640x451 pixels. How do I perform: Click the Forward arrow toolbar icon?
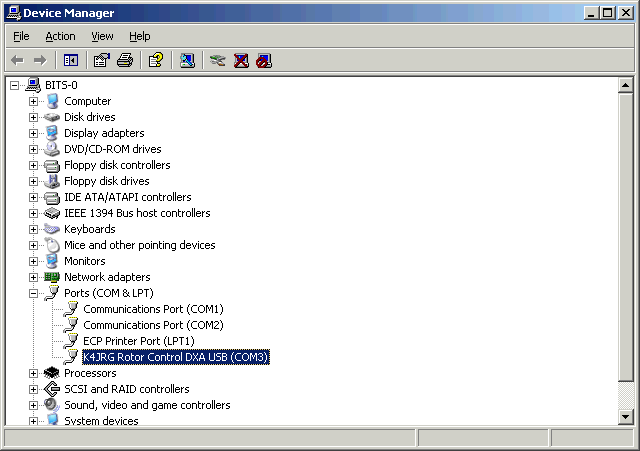click(40, 60)
